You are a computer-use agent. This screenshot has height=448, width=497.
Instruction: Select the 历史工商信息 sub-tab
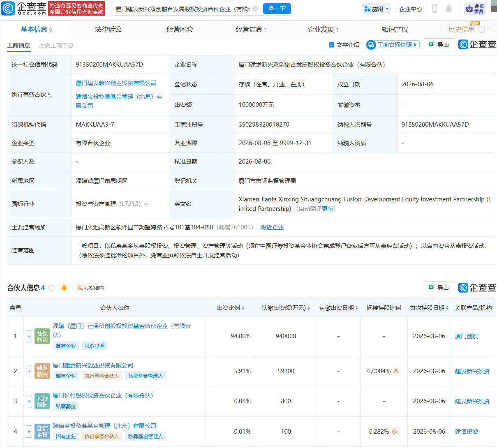pos(56,45)
